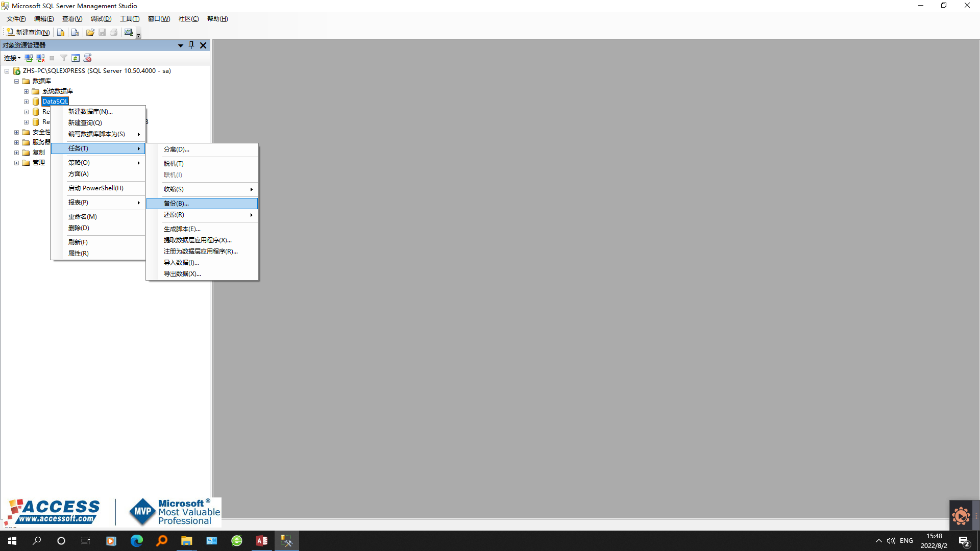Screen dimensions: 980x551
Task: Click the activity monitor toolbar icon
Action: (129, 32)
